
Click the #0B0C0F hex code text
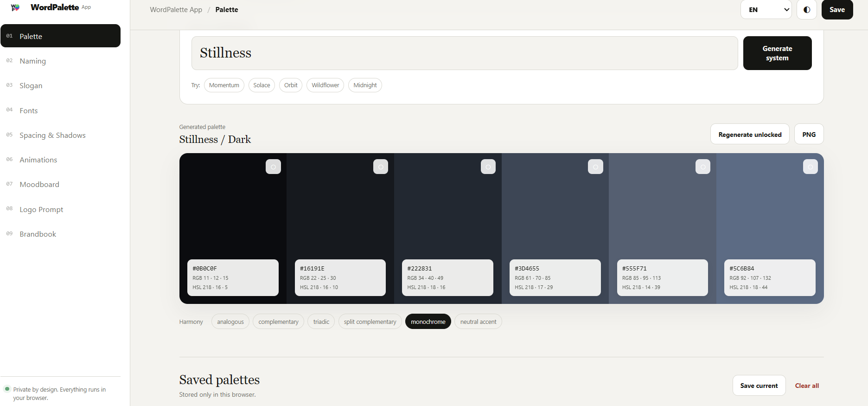pyautogui.click(x=204, y=269)
